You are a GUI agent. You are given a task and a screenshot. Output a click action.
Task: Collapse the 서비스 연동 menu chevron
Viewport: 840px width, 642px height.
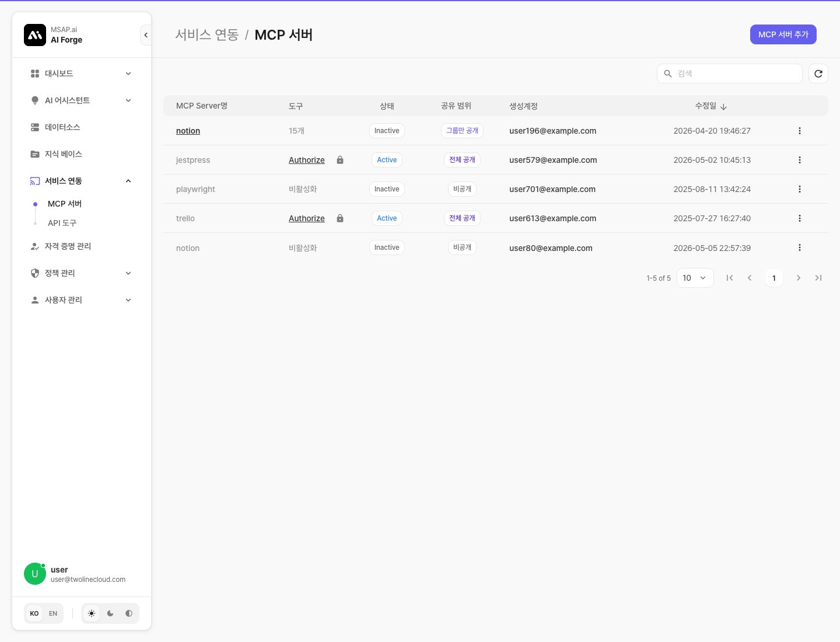point(128,181)
